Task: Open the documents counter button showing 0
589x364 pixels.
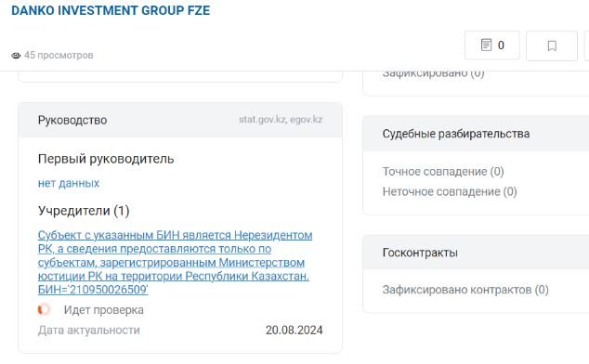Action: point(492,45)
